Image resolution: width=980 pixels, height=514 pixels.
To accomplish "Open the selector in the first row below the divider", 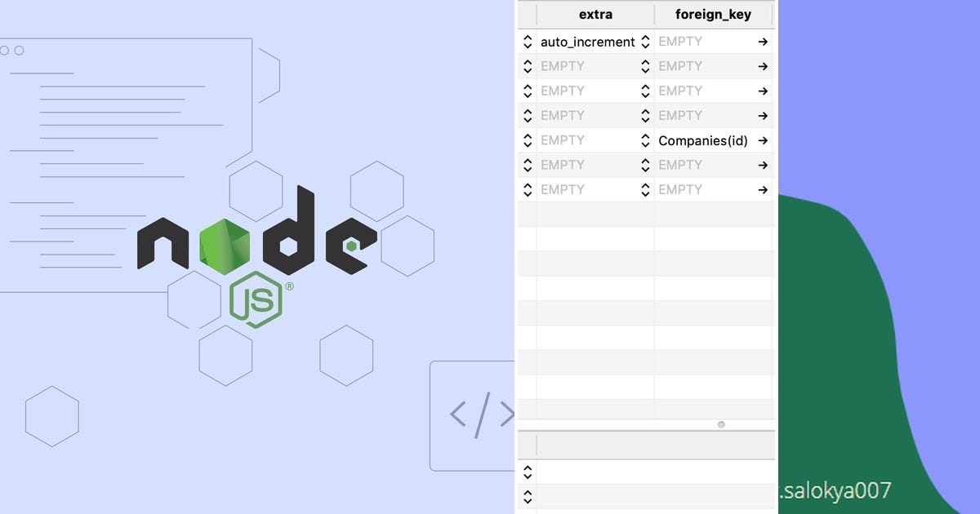I will pyautogui.click(x=528, y=472).
